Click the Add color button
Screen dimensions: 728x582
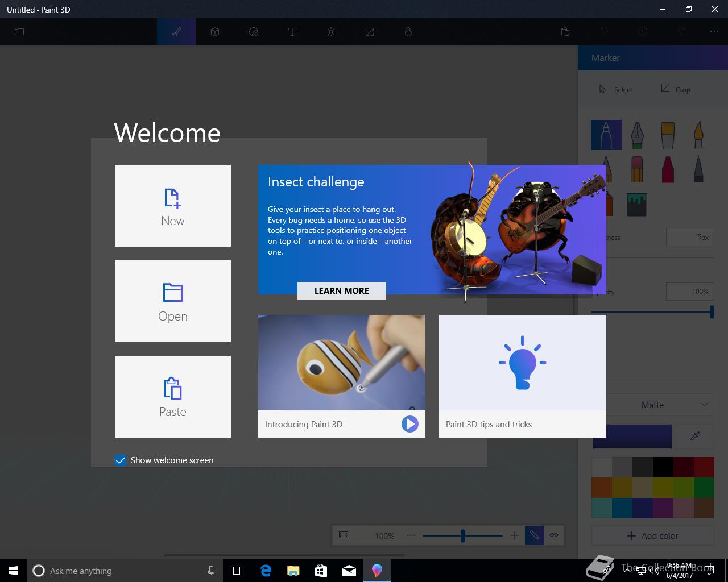[x=653, y=535]
